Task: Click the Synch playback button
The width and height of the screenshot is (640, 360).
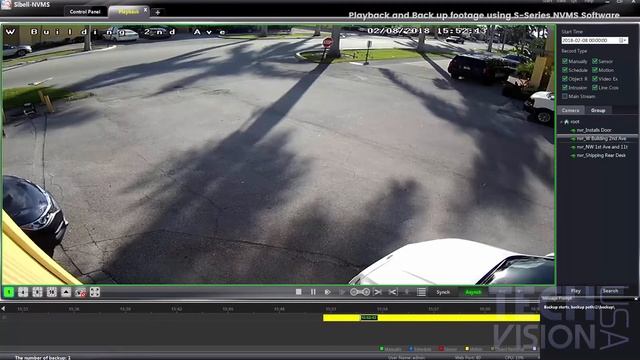Action: pyautogui.click(x=443, y=292)
